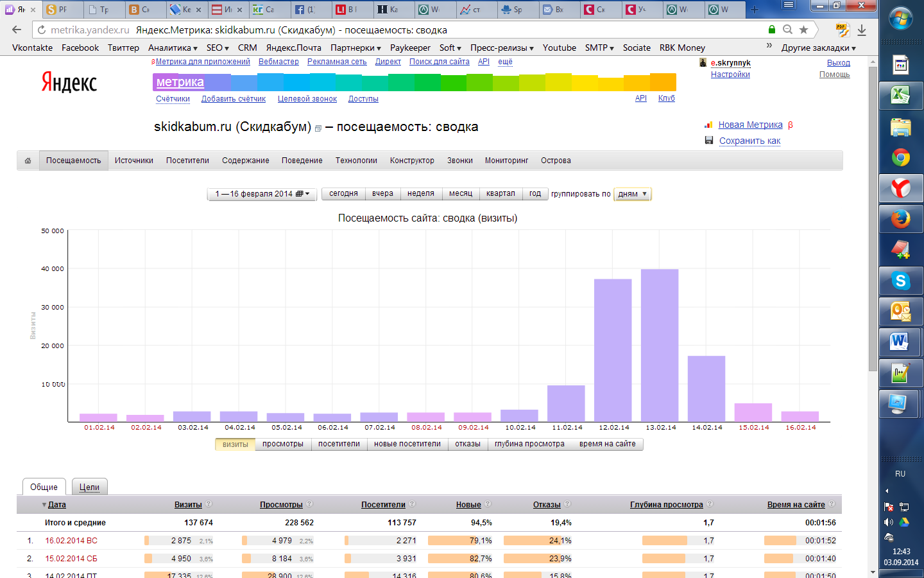
Task: Click the 16.02.2014 ВС table row date
Action: [x=71, y=541]
